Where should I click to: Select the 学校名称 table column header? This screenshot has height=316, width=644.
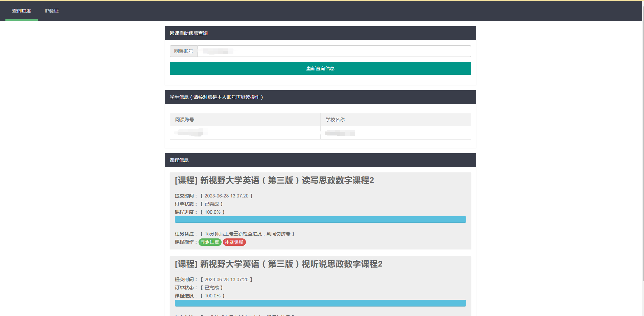(x=334, y=119)
